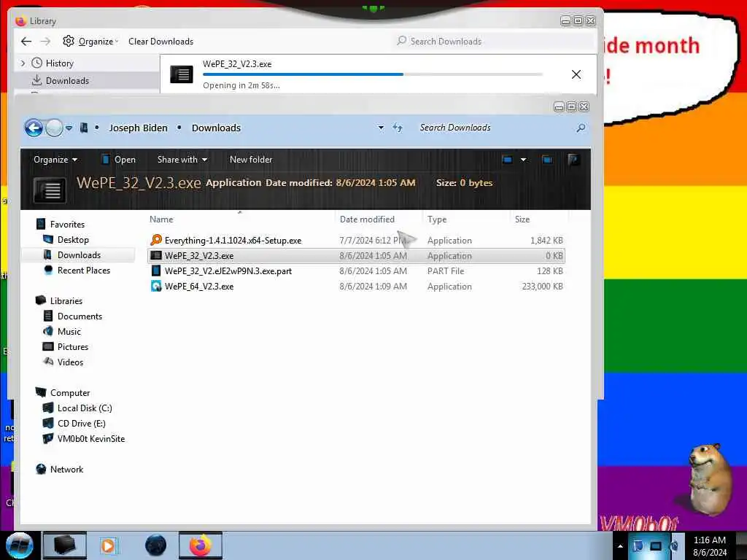Open the Organize gear menu in Library

click(90, 42)
